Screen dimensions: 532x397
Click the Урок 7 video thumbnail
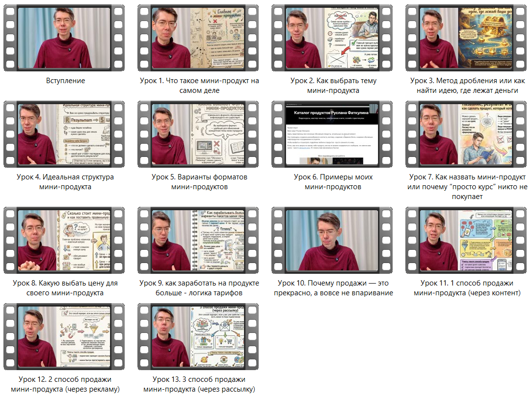[466, 134]
